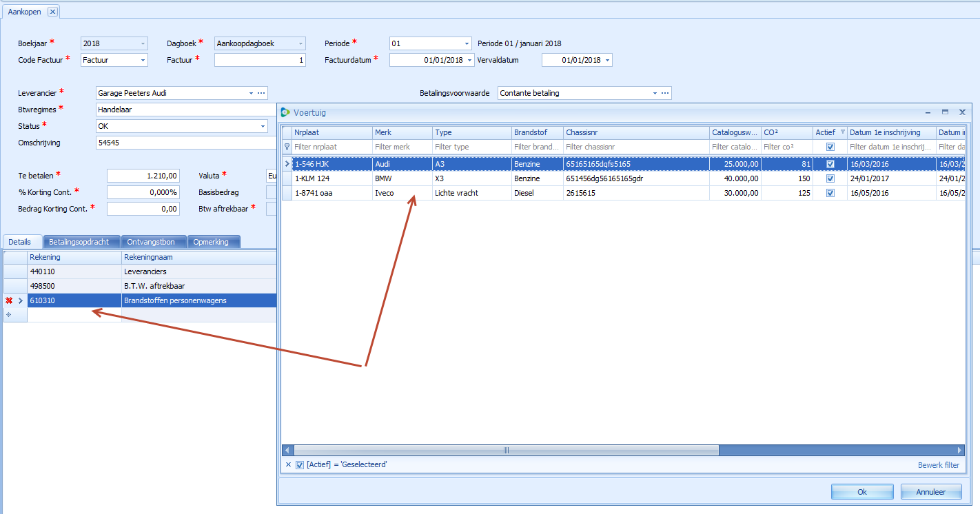This screenshot has height=514, width=980.
Task: Confirm vehicle selection with Ok button
Action: click(x=861, y=492)
